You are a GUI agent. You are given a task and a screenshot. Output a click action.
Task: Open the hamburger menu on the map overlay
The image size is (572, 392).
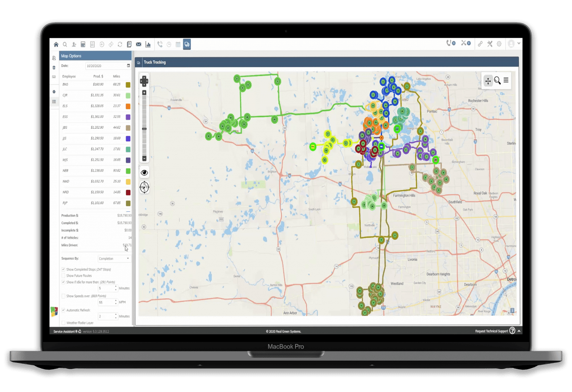point(505,81)
